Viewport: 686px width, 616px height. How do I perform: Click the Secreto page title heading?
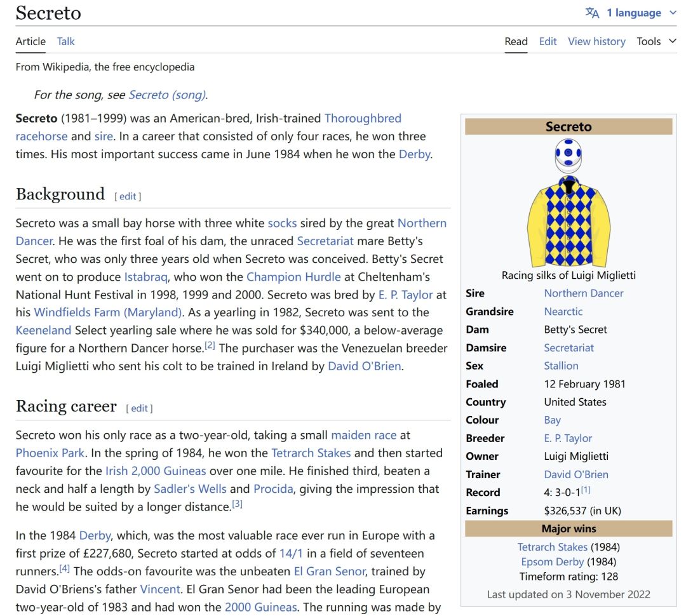click(x=48, y=13)
